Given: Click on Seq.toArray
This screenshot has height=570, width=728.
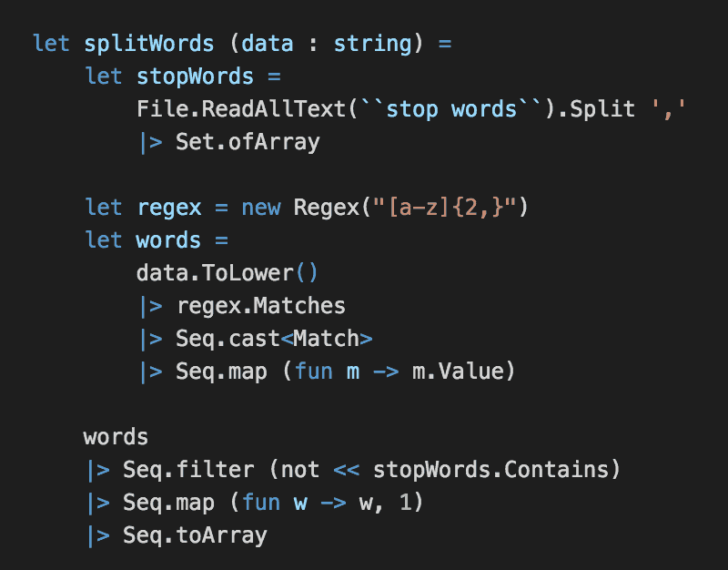Looking at the screenshot, I should click(x=195, y=535).
